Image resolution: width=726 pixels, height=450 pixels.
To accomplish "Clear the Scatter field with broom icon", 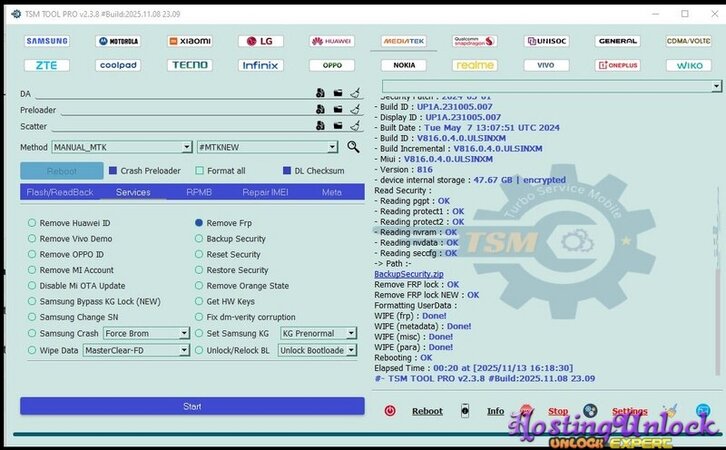I will coord(355,126).
